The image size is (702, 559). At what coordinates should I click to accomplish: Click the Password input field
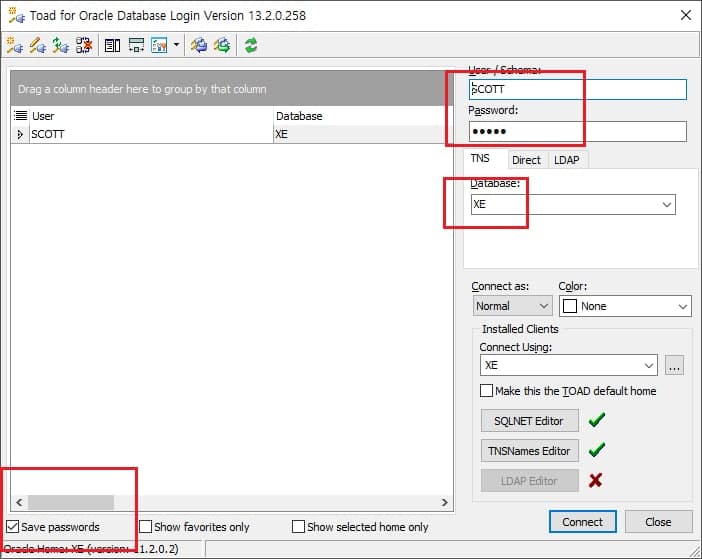[578, 131]
